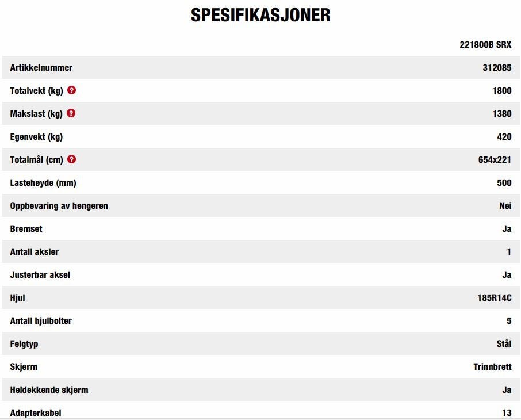Click the Bremset row label
521x420 pixels.
coord(26,229)
